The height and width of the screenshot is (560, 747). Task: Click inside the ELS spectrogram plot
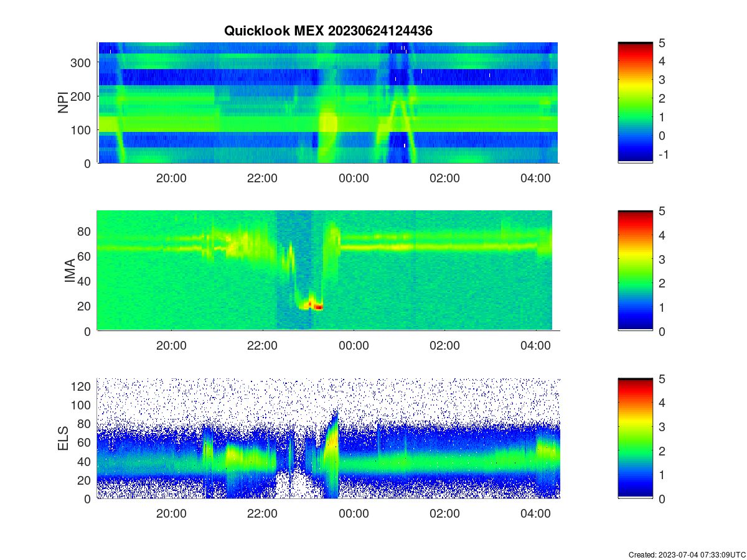(328, 438)
